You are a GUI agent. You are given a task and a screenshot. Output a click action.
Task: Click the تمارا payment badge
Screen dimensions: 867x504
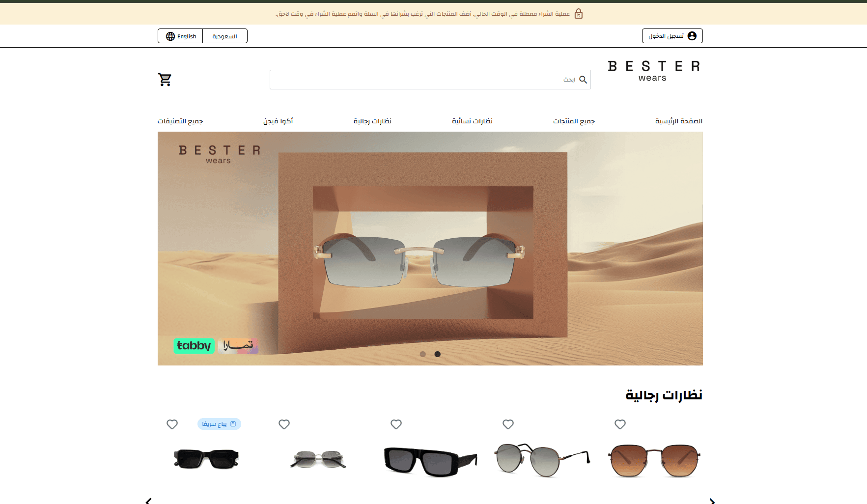238,346
